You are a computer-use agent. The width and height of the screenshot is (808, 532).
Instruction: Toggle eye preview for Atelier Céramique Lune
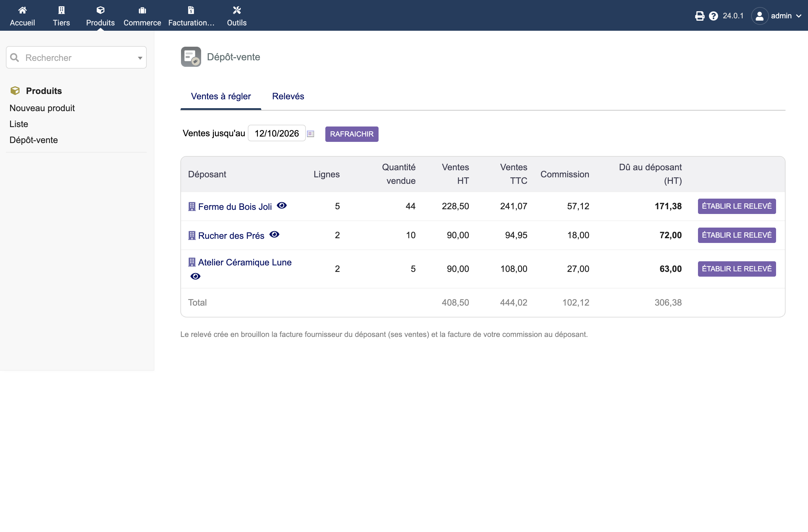pyautogui.click(x=195, y=276)
